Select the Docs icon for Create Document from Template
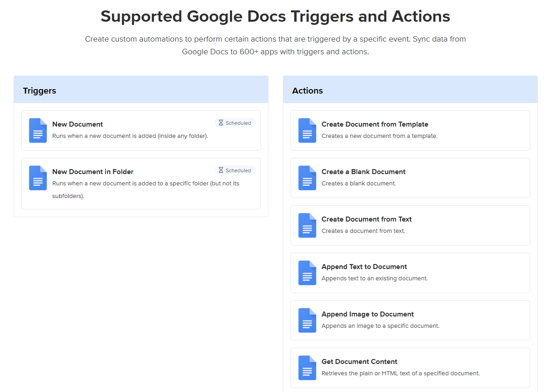Image resolution: width=555 pixels, height=392 pixels. pyautogui.click(x=307, y=130)
